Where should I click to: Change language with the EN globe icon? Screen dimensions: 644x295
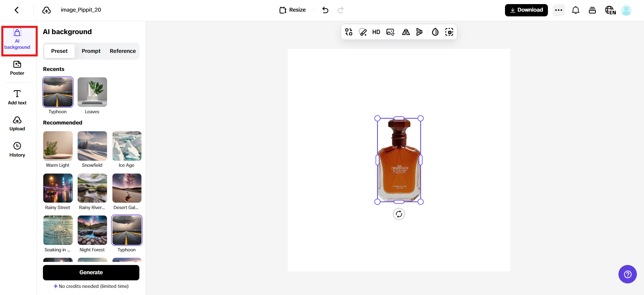(610, 10)
